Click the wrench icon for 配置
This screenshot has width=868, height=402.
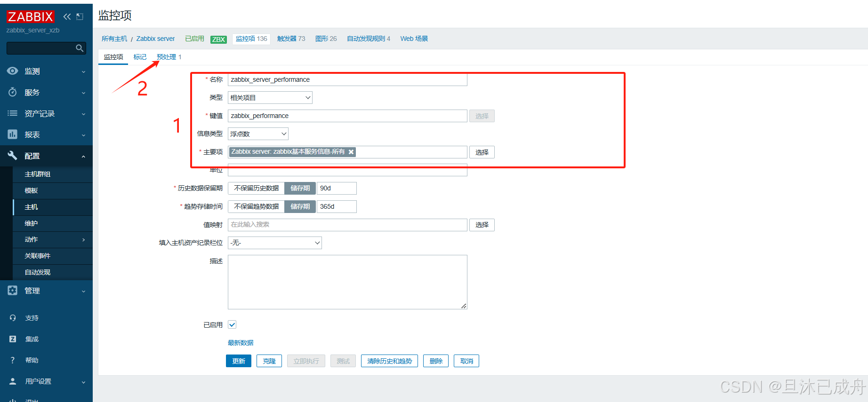click(13, 156)
